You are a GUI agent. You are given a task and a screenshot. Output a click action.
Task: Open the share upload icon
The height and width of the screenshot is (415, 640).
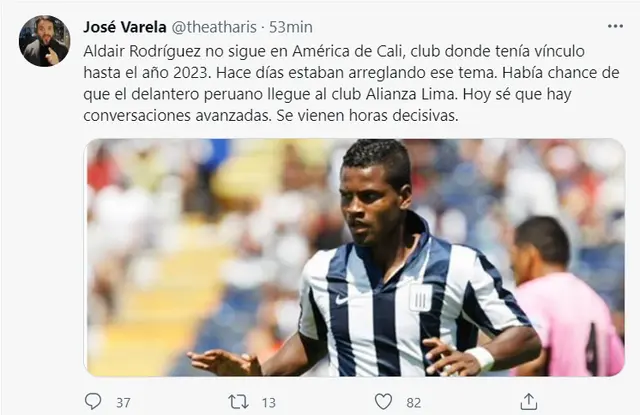pyautogui.click(x=529, y=402)
